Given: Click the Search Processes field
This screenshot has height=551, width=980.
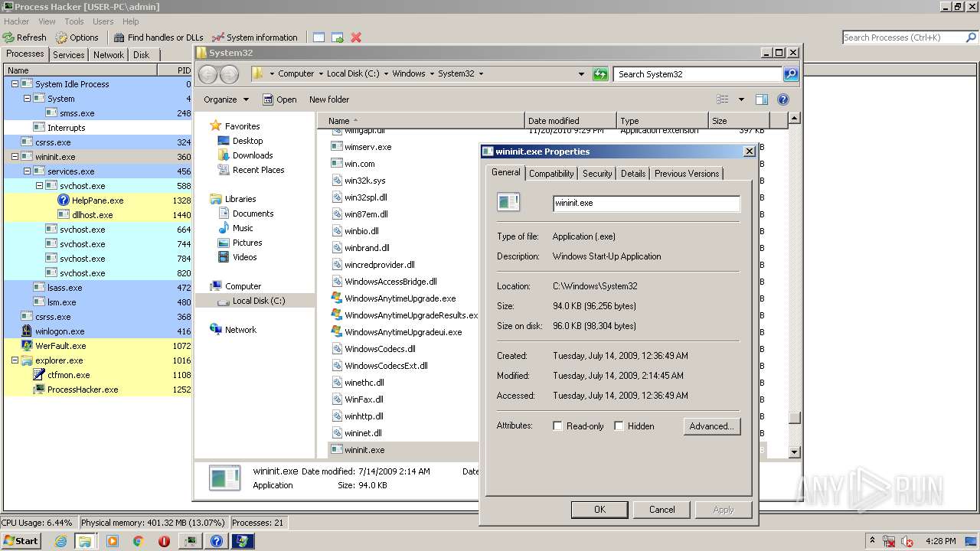Looking at the screenshot, I should pos(903,37).
